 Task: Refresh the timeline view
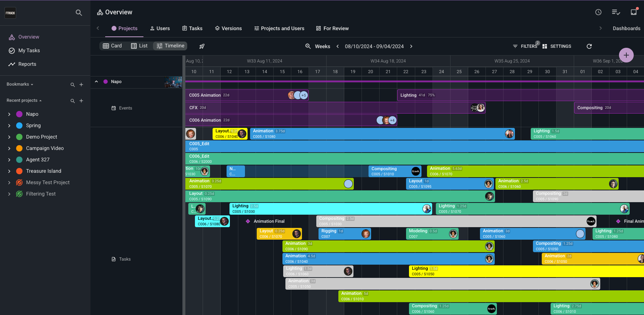point(589,46)
